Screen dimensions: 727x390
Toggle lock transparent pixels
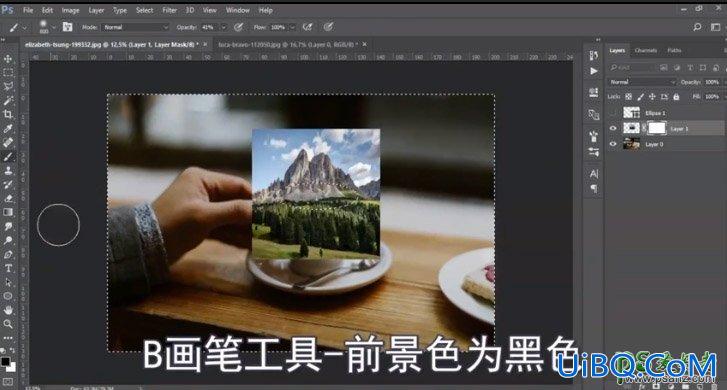coord(628,96)
